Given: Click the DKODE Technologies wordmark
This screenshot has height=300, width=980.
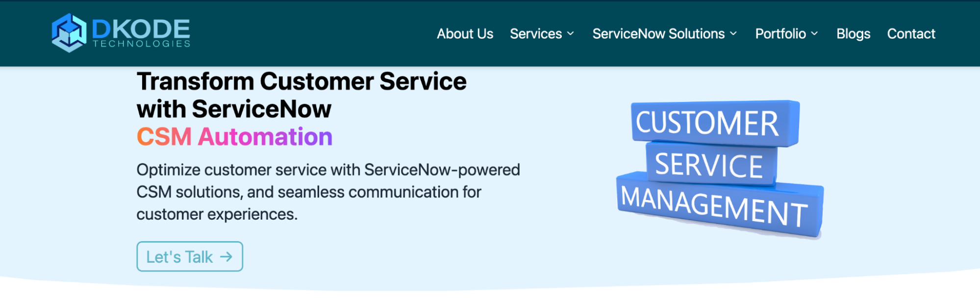Looking at the screenshot, I should pyautogui.click(x=141, y=33).
